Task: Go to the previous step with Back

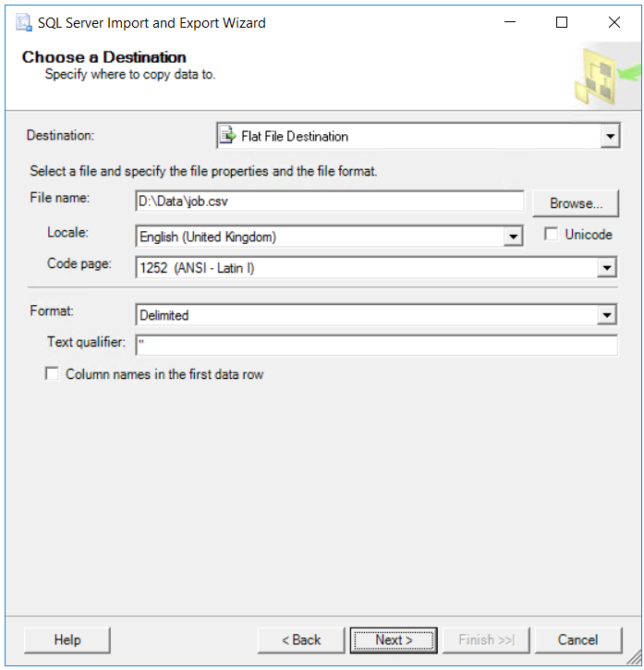Action: coord(301,640)
